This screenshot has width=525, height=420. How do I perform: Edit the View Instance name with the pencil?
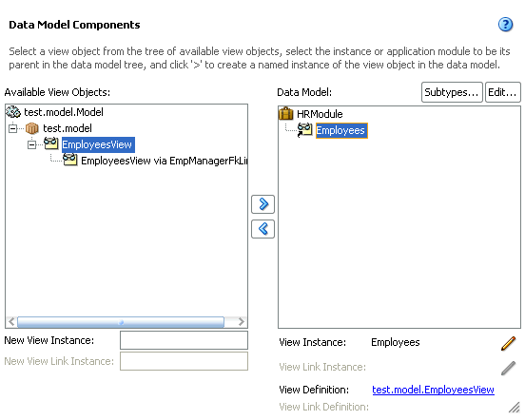tap(508, 344)
